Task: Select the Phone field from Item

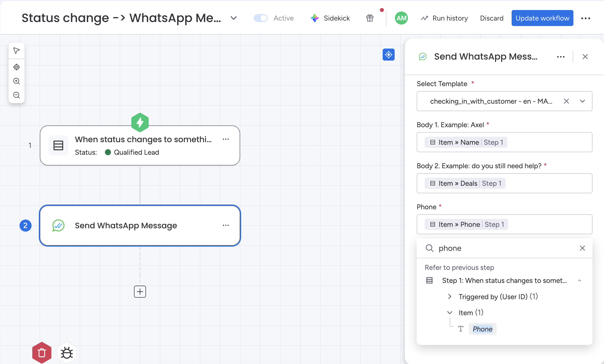Action: point(483,329)
